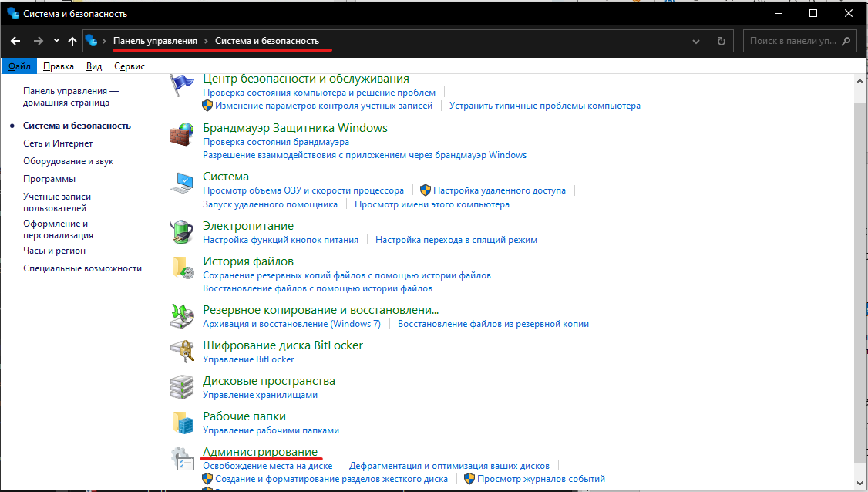This screenshot has height=492, width=868.
Task: Expand the address bar history dropdown
Action: (x=696, y=41)
